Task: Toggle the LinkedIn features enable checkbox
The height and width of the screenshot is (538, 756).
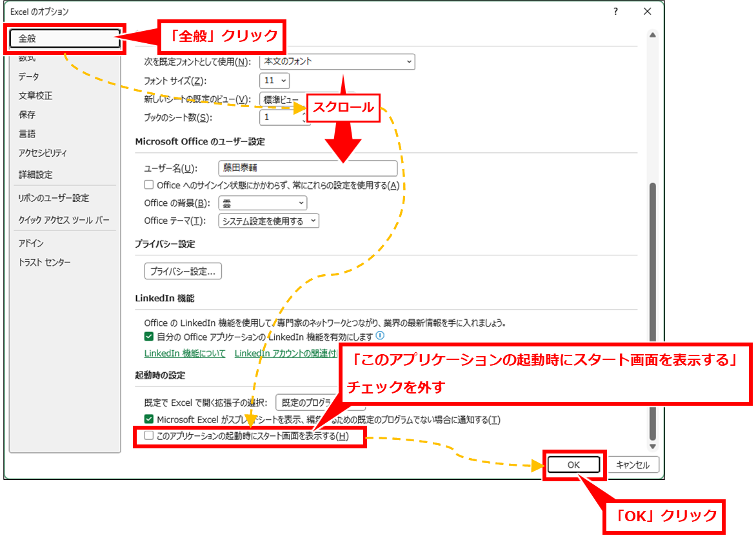Action: click(x=149, y=337)
